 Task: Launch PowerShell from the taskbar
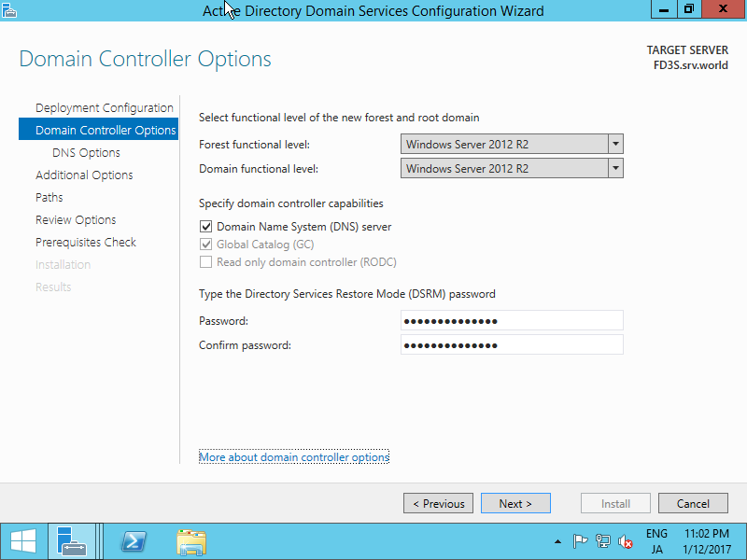(134, 542)
